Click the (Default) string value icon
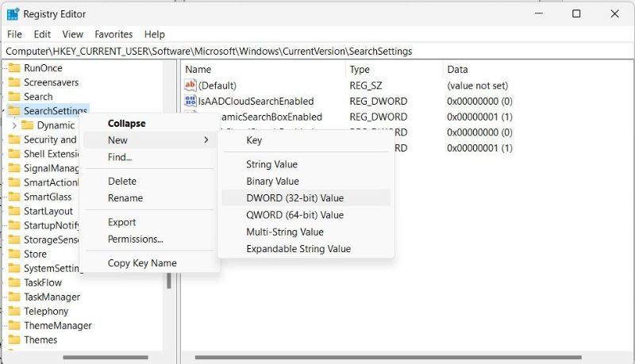Screen dimensions: 635x364 click(190, 86)
